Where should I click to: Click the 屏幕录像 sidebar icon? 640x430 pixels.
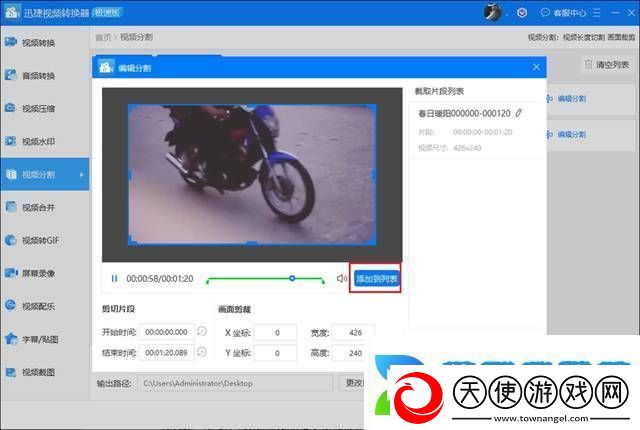(11, 273)
